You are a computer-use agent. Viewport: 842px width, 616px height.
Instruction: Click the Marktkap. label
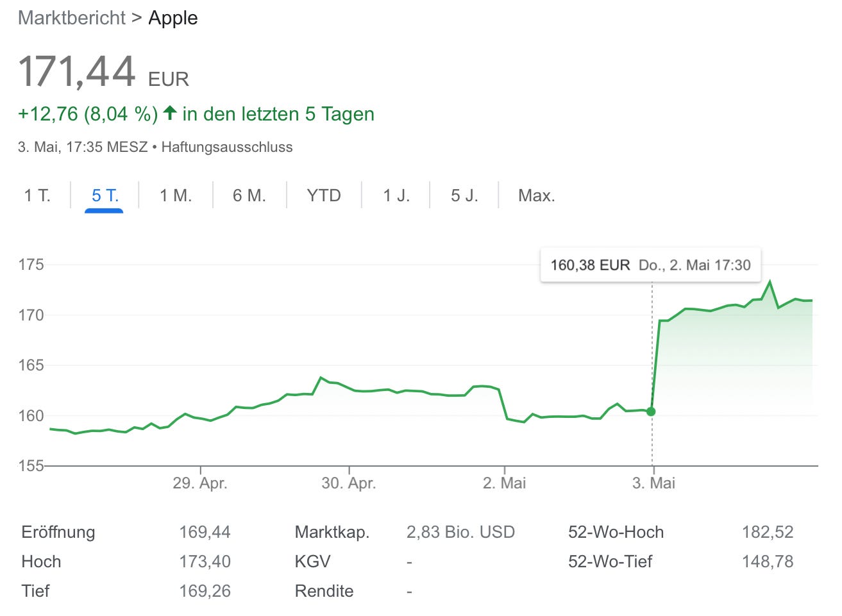pos(332,532)
